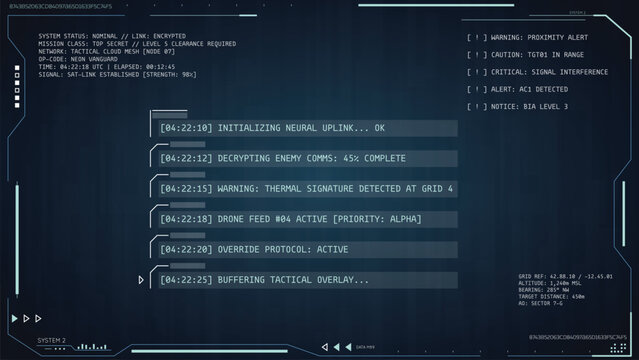The height and width of the screenshot is (360, 639).
Task: Click the hex code above the dot grid
Action: pyautogui.click(x=577, y=337)
